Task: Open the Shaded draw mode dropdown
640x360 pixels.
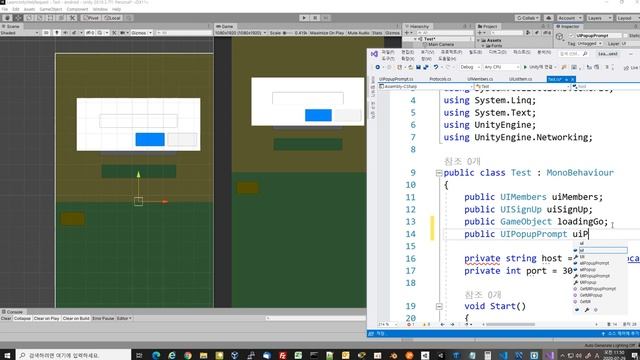Action: pos(20,33)
